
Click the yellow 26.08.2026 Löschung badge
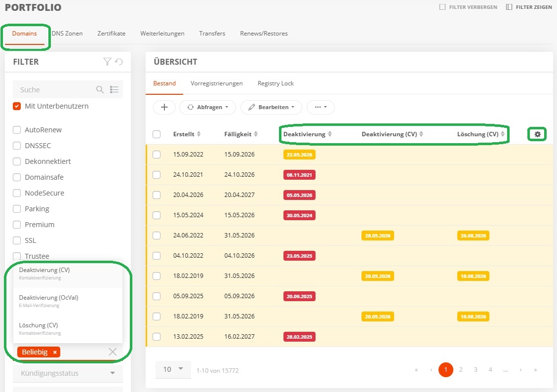(x=473, y=235)
